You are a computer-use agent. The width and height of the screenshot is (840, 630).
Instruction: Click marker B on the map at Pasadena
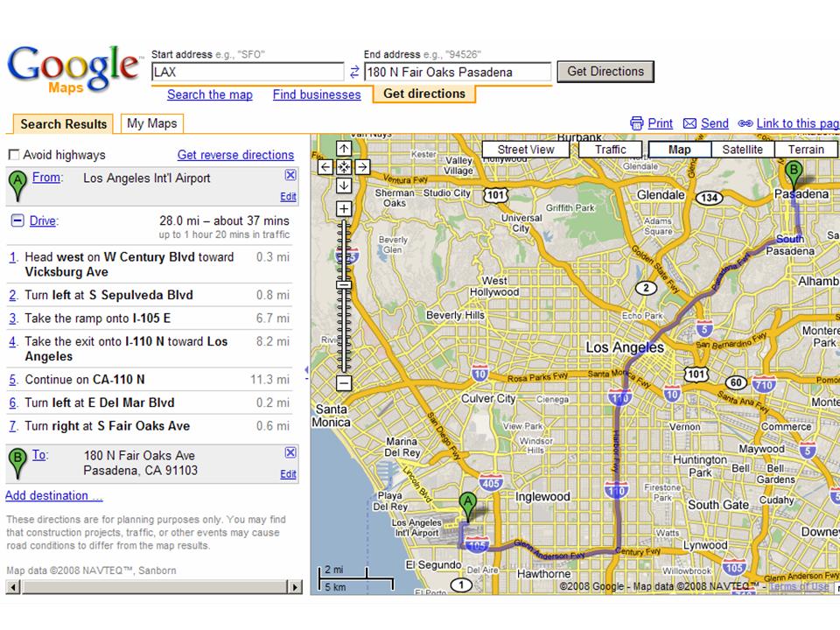tap(794, 176)
